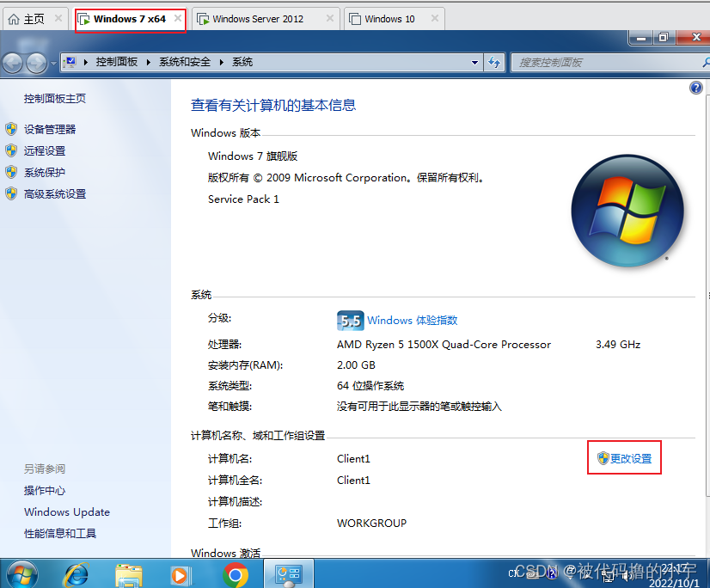Launch Google Chrome from taskbar

pos(236,575)
